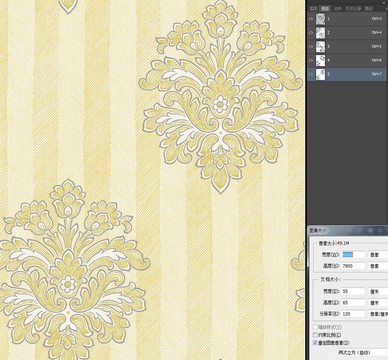
Task: Open the 两次立方（自动）resampling method dropdown
Action: point(362,352)
